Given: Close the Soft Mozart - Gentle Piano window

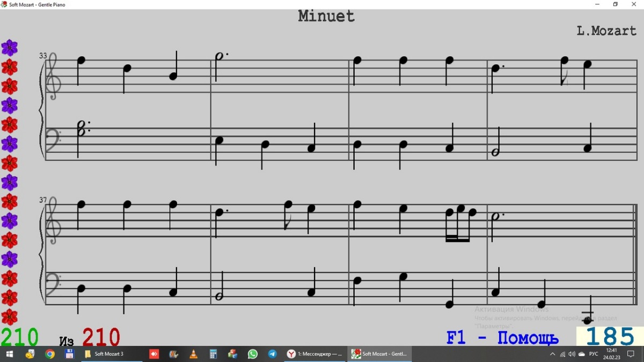Looking at the screenshot, I should [x=634, y=4].
